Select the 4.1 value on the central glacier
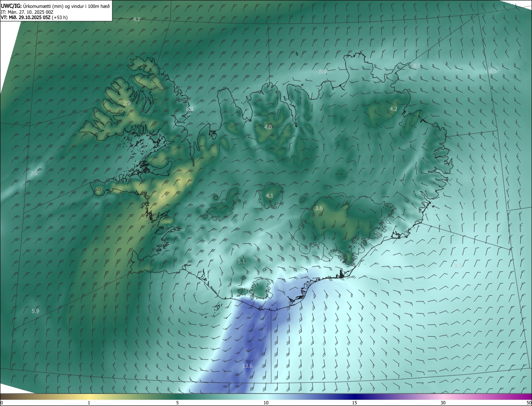The height and width of the screenshot is (406, 532). [x=269, y=196]
